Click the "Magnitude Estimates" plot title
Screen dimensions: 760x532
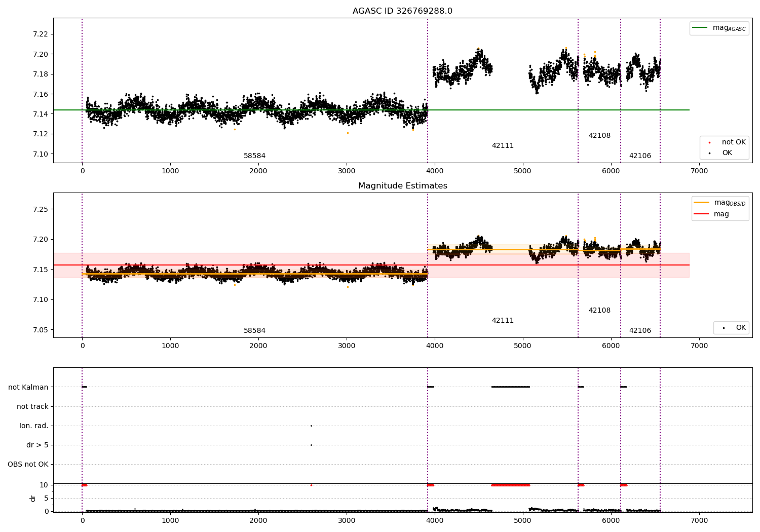click(402, 186)
